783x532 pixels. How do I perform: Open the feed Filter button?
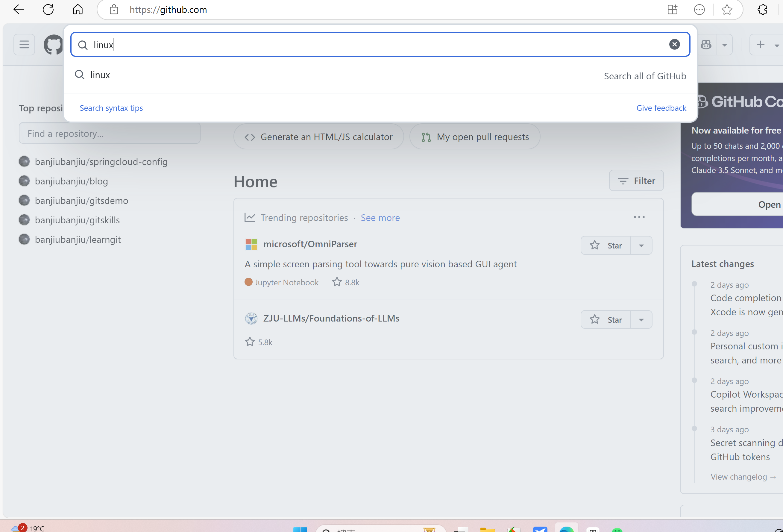pos(636,181)
